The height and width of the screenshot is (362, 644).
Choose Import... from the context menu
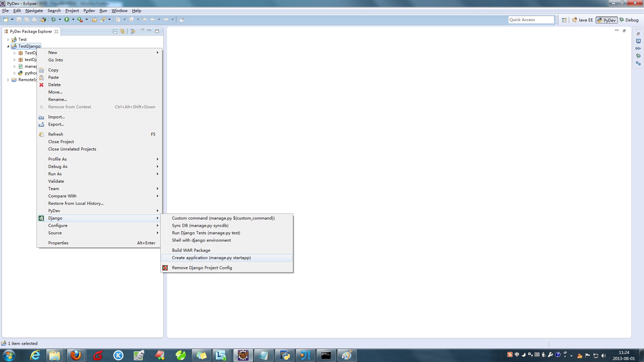[100, 117]
